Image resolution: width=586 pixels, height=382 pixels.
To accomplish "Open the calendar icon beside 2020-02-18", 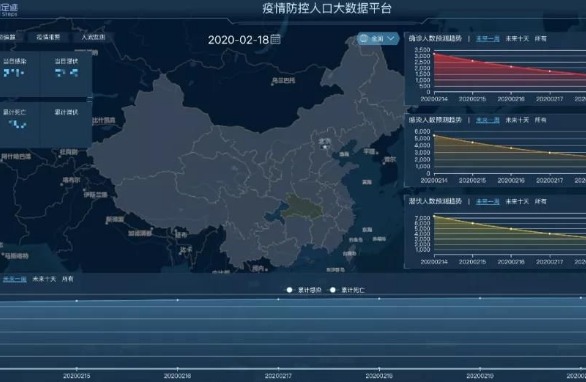I will (275, 39).
